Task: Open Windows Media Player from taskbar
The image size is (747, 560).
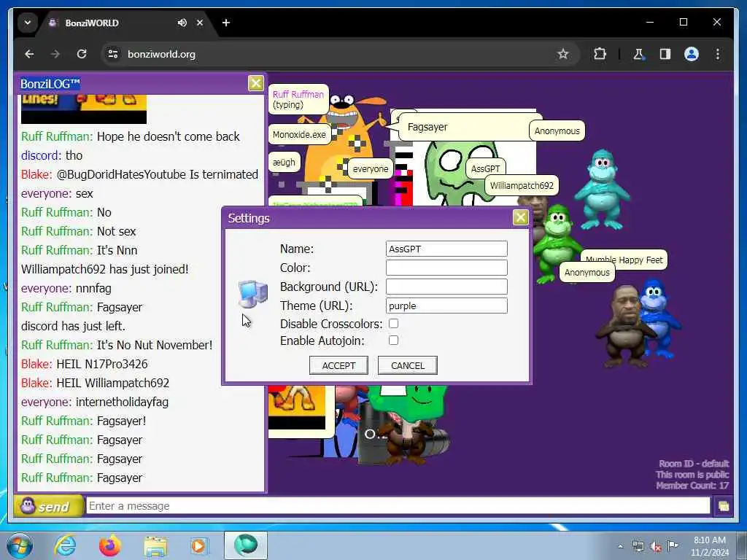Action: pyautogui.click(x=200, y=545)
